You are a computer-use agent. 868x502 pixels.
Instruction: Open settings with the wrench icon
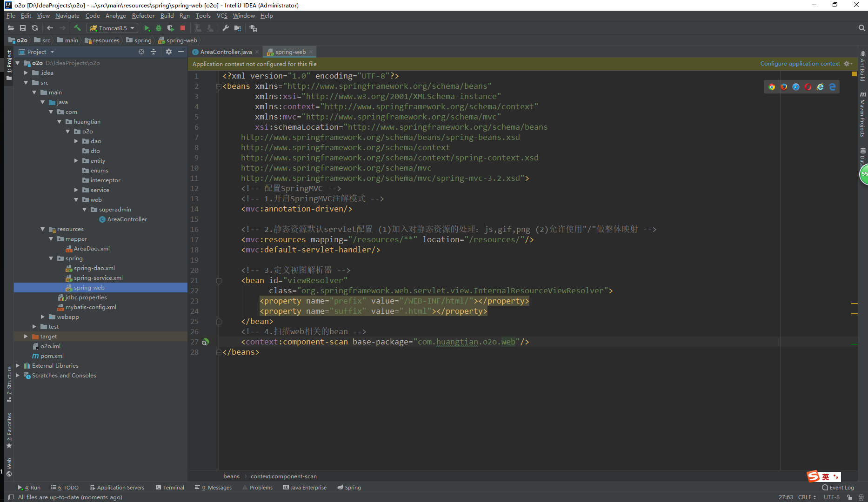pyautogui.click(x=226, y=28)
